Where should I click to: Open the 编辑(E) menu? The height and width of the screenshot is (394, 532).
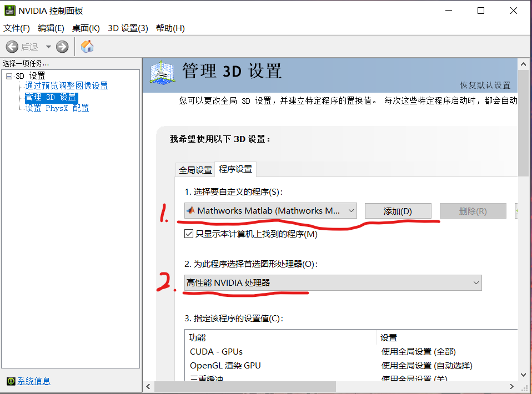click(51, 28)
